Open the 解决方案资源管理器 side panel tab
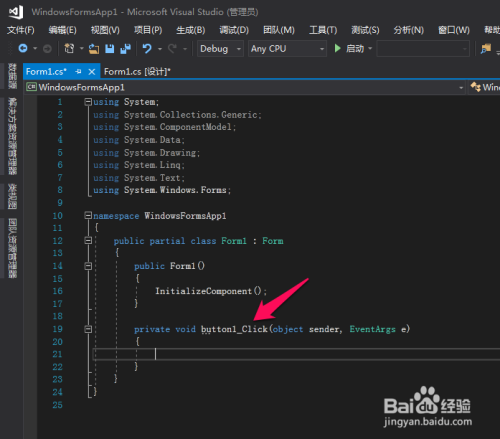 pyautogui.click(x=12, y=136)
